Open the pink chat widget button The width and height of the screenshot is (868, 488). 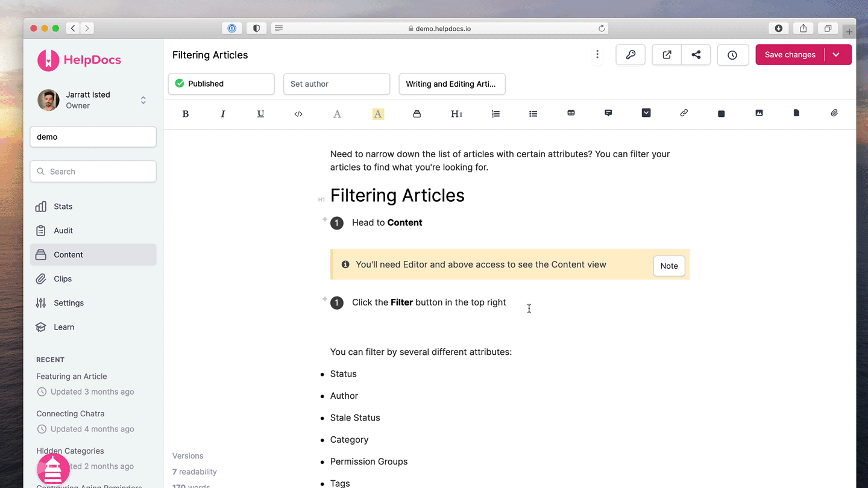tap(53, 469)
